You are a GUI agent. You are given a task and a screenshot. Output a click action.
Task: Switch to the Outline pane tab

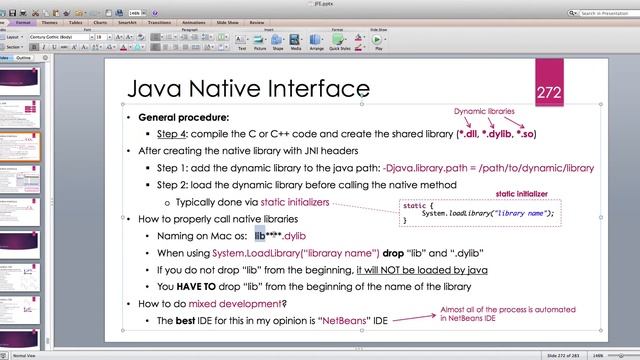(x=23, y=58)
